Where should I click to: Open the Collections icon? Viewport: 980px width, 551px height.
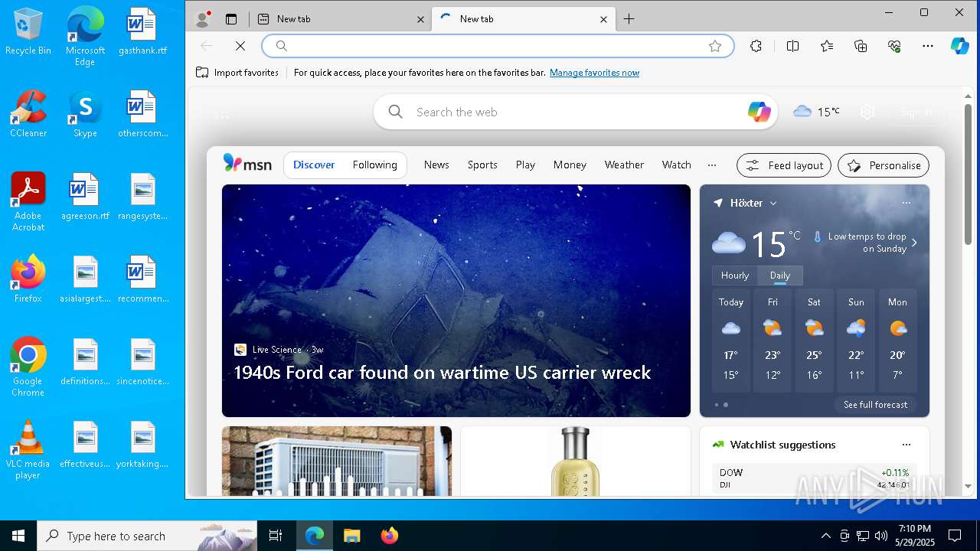[x=861, y=46]
